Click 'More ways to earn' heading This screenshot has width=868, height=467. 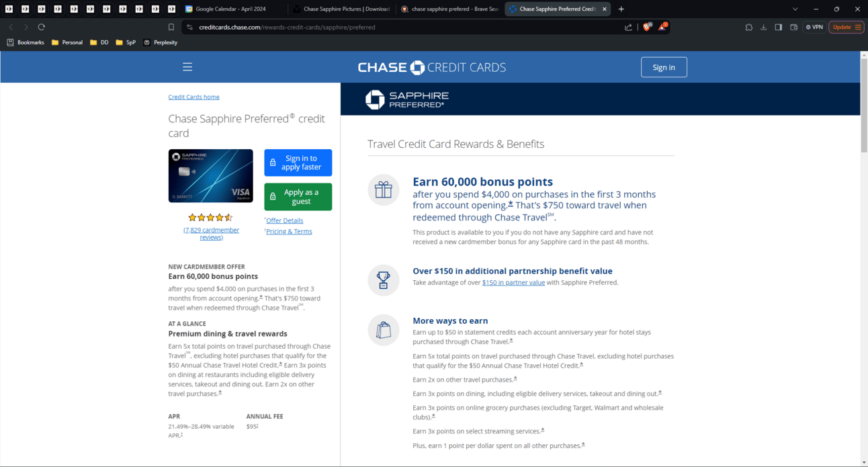[450, 321]
